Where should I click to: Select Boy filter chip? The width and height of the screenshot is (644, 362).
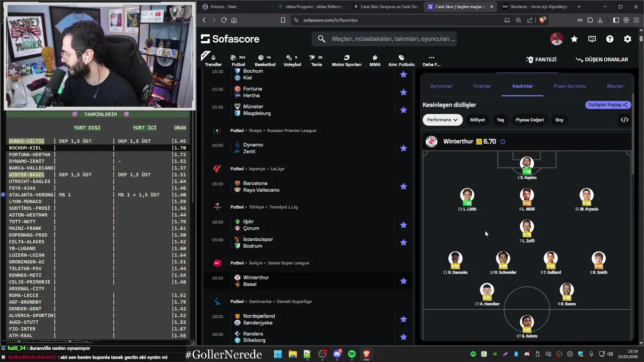tap(559, 120)
